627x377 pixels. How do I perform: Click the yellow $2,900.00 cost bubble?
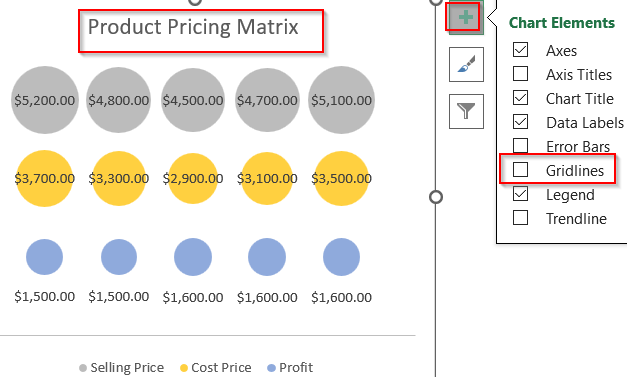point(193,178)
